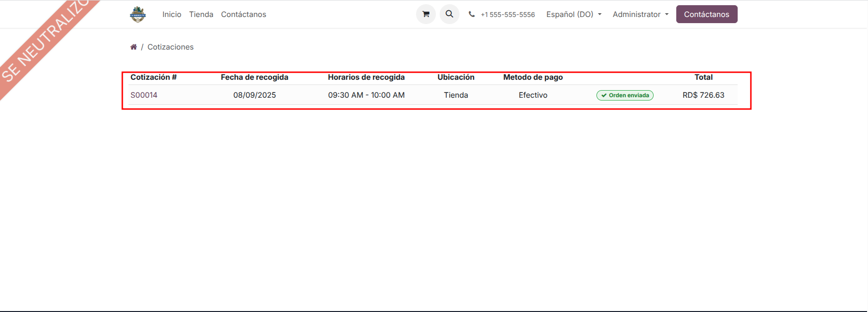
Task: Click the company logo in navbar
Action: 138,14
